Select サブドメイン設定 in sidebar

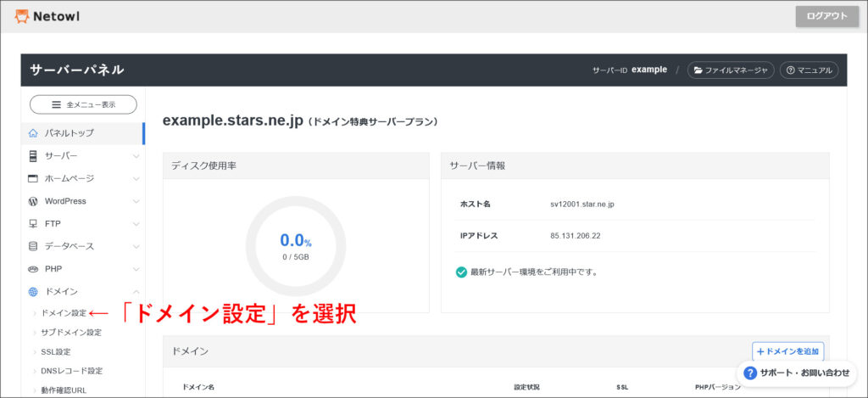(71, 333)
